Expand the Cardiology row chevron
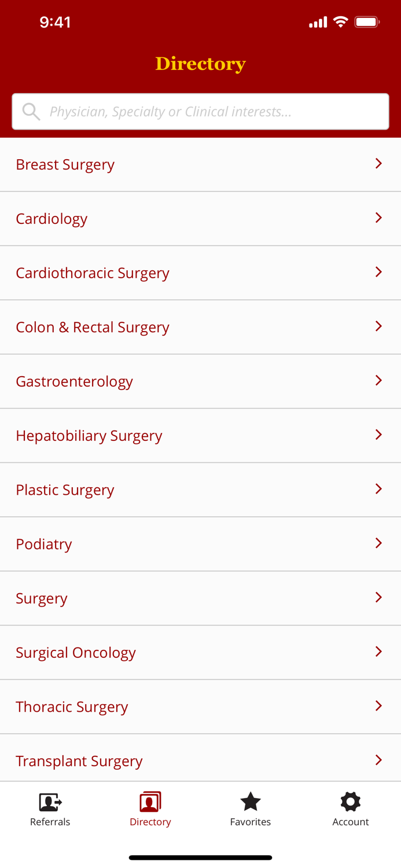This screenshot has width=401, height=868. pos(379,218)
